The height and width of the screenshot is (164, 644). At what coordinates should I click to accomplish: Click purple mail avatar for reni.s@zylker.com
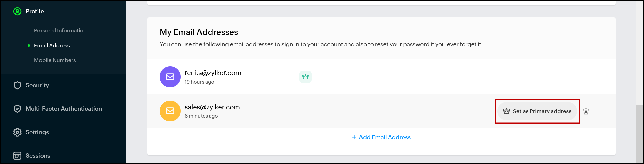[170, 77]
